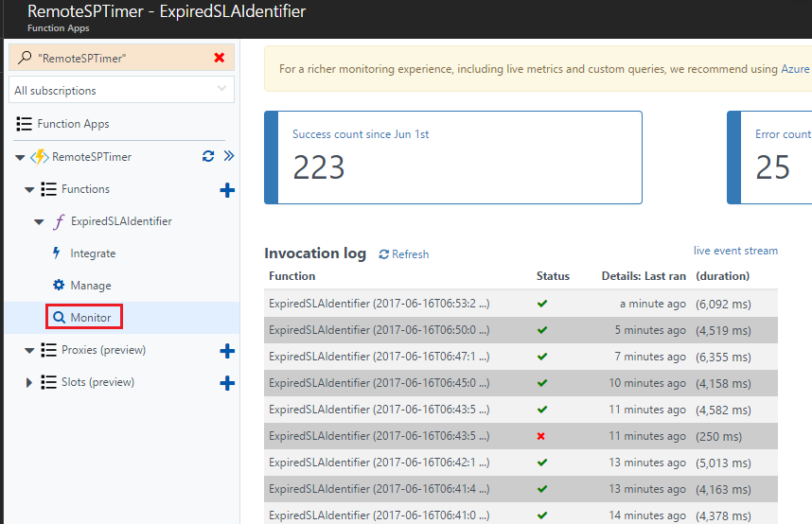The height and width of the screenshot is (524, 812).
Task: Add a new function with Functions plus icon
Action: tap(227, 190)
